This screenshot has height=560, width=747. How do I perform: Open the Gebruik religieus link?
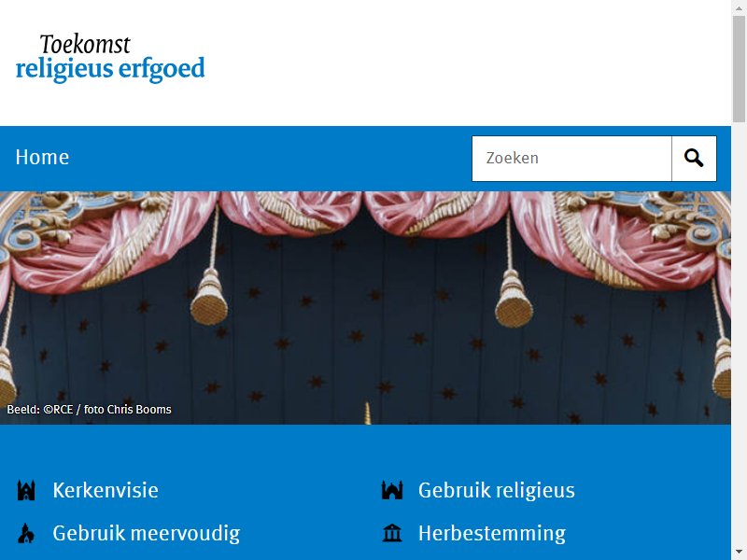point(497,491)
